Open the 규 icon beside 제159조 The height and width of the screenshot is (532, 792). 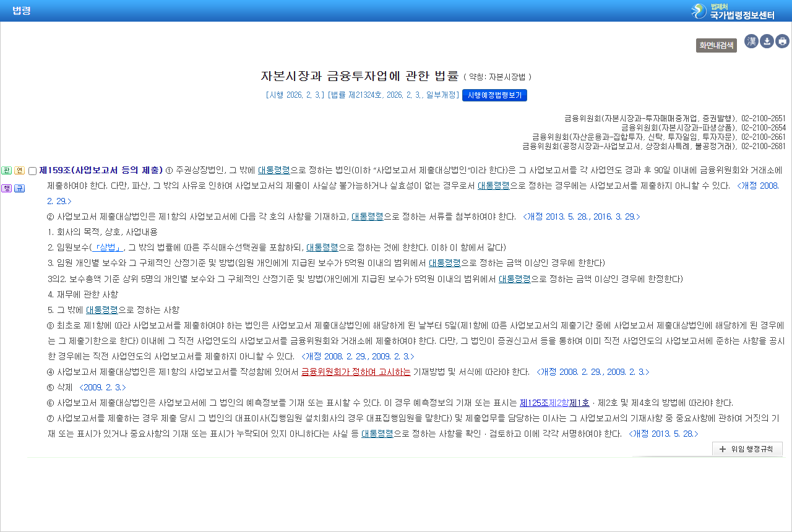tap(19, 188)
